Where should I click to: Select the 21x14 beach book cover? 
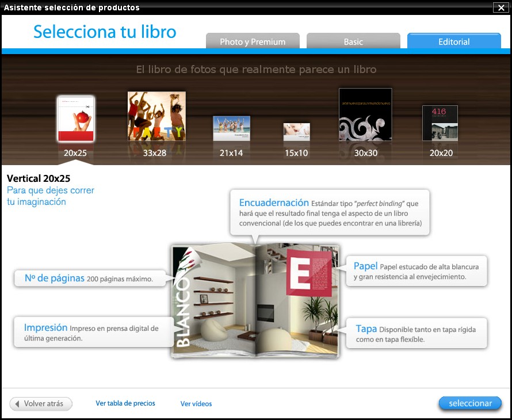(231, 128)
